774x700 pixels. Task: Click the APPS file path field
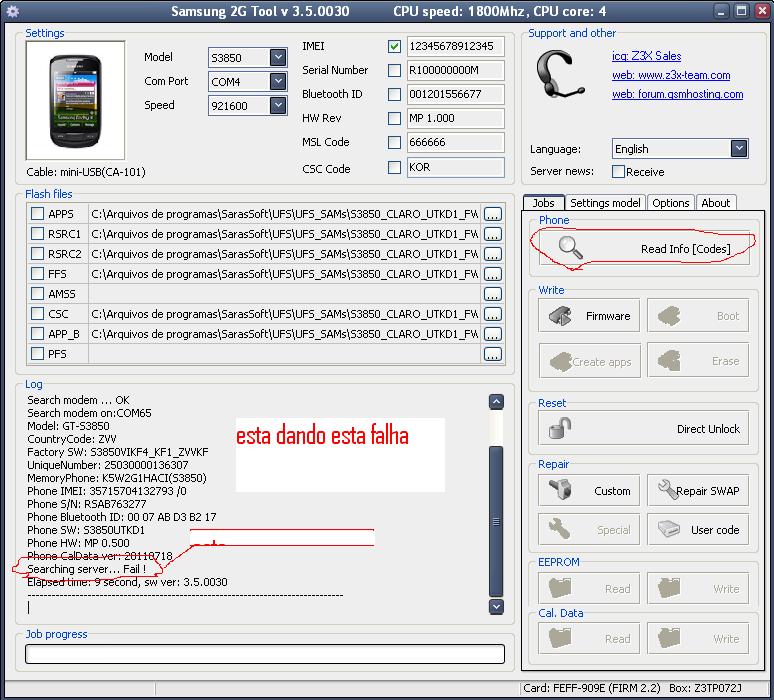[284, 214]
